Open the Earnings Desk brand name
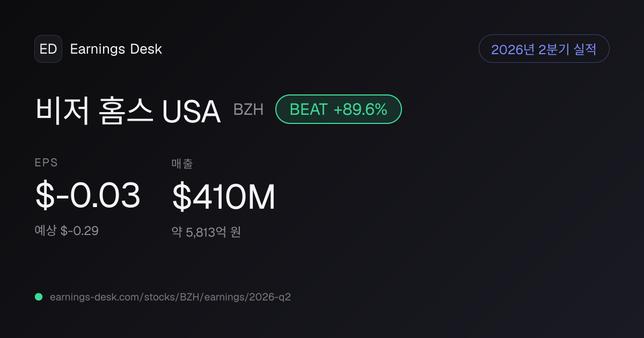 click(x=116, y=49)
